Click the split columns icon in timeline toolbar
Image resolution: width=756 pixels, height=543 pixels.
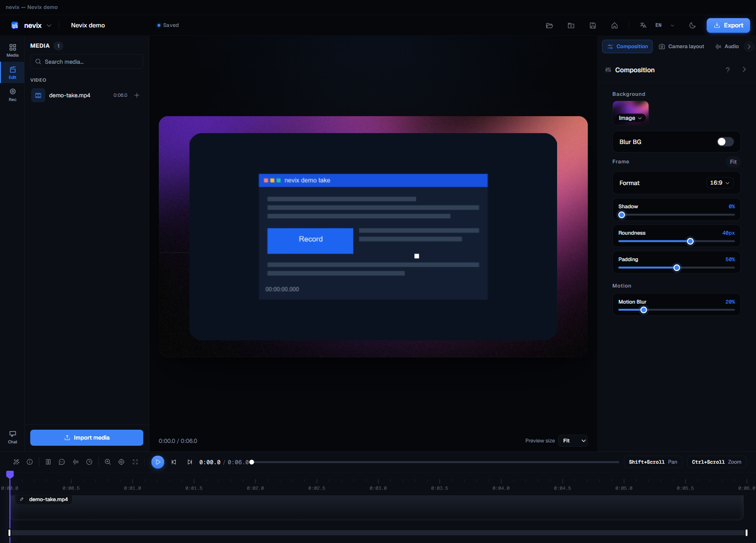pyautogui.click(x=48, y=462)
